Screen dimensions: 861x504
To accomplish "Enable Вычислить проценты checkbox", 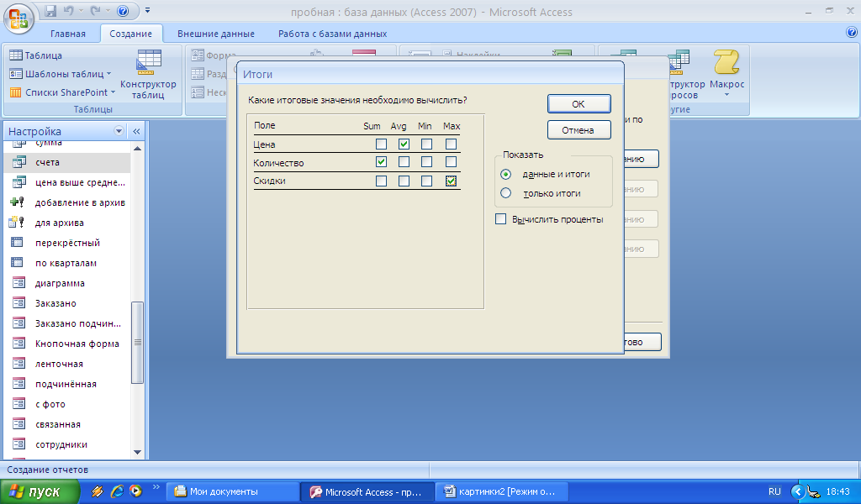I will click(x=501, y=219).
